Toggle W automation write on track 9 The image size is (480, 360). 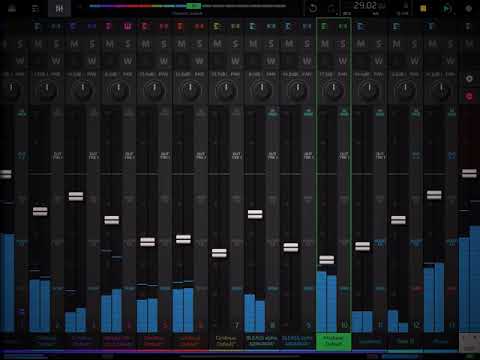(x=307, y=61)
